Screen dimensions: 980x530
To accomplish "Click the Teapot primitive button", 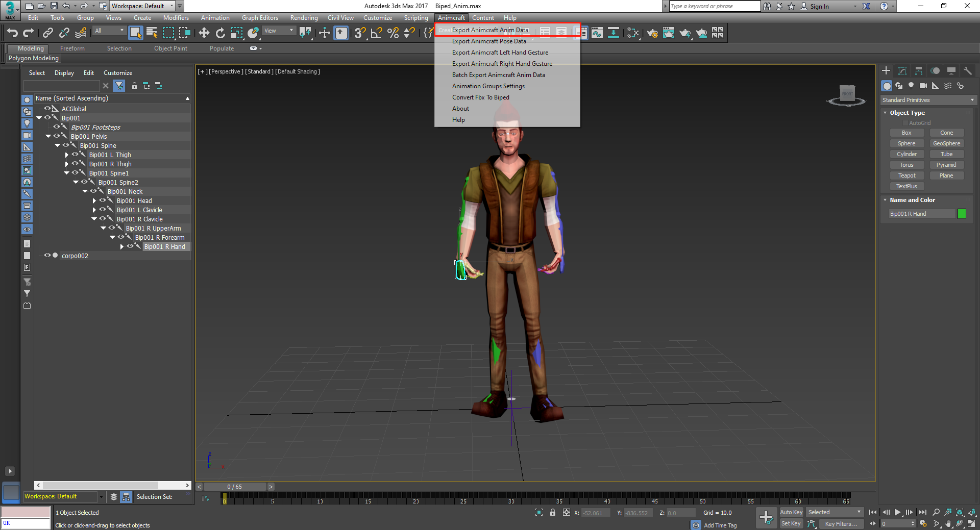I will [x=906, y=175].
